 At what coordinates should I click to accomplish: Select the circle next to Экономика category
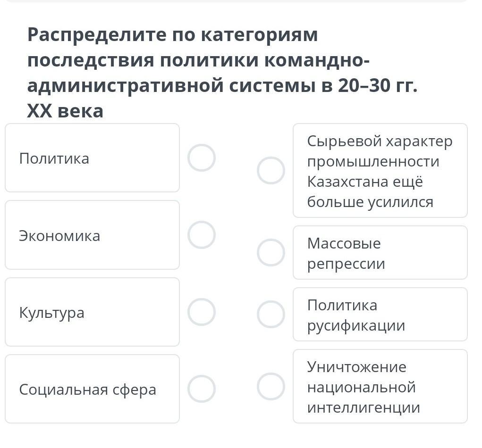point(202,235)
